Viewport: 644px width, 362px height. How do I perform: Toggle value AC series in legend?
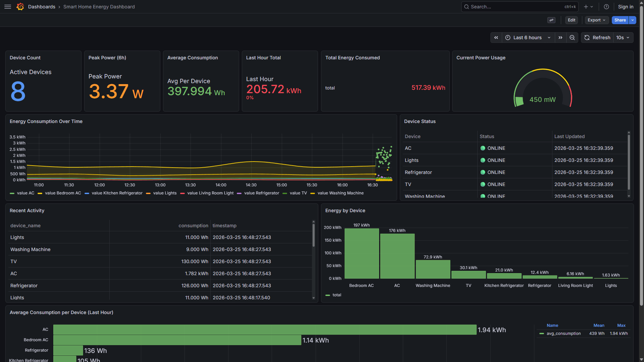[x=25, y=193]
